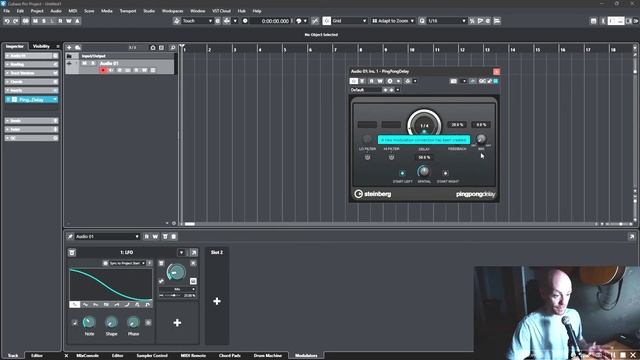
Task: Bypass the LFO modulator icon
Action: [x=72, y=253]
